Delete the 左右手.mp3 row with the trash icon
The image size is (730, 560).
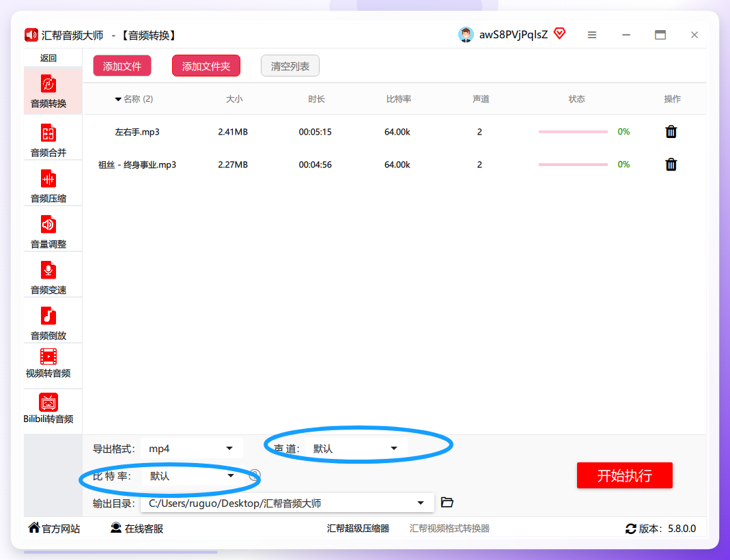[x=671, y=132]
